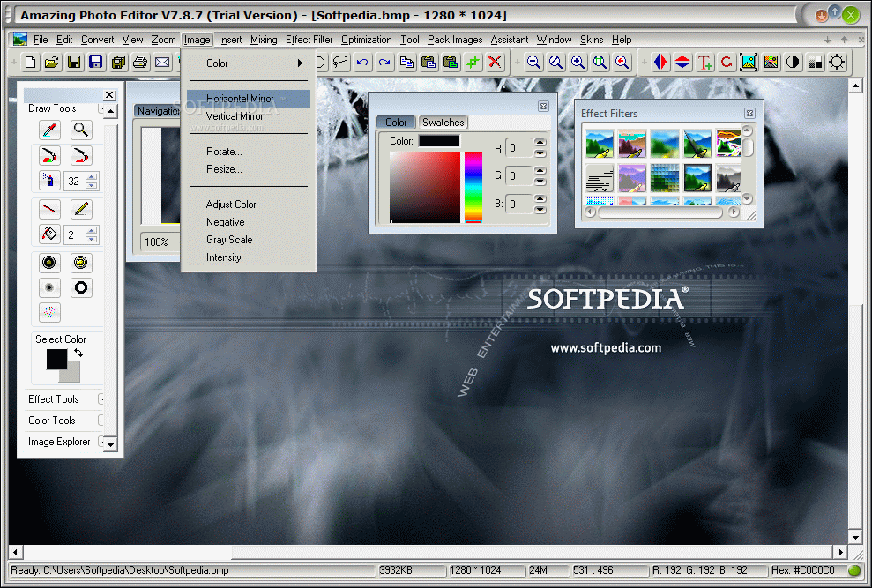Select Resize... from the menu
Viewport: 872px width, 588px height.
click(249, 169)
